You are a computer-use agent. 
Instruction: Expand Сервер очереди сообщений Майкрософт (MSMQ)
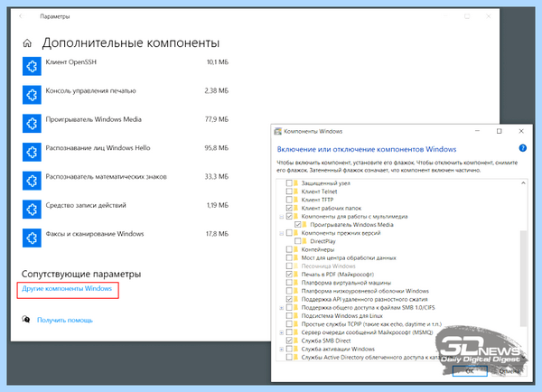(x=281, y=332)
